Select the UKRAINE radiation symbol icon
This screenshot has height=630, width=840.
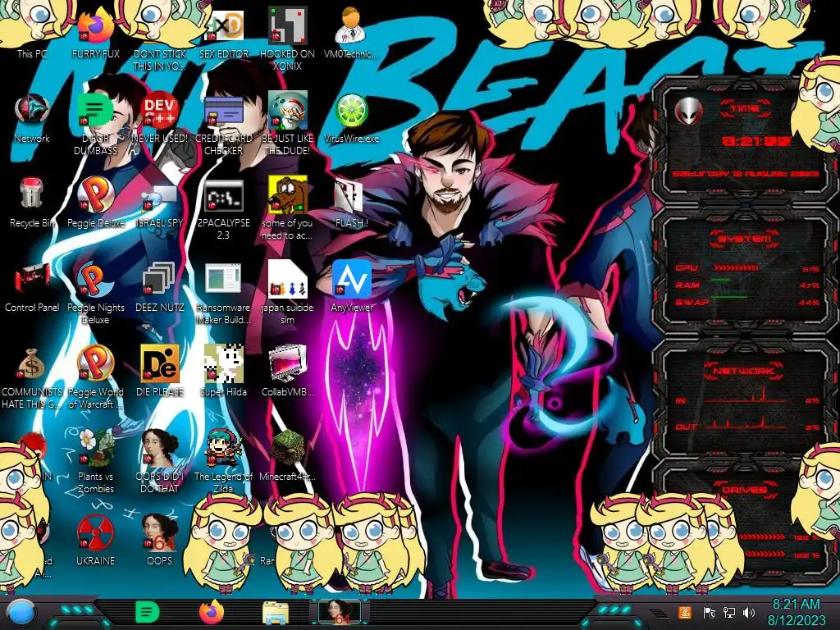(95, 540)
